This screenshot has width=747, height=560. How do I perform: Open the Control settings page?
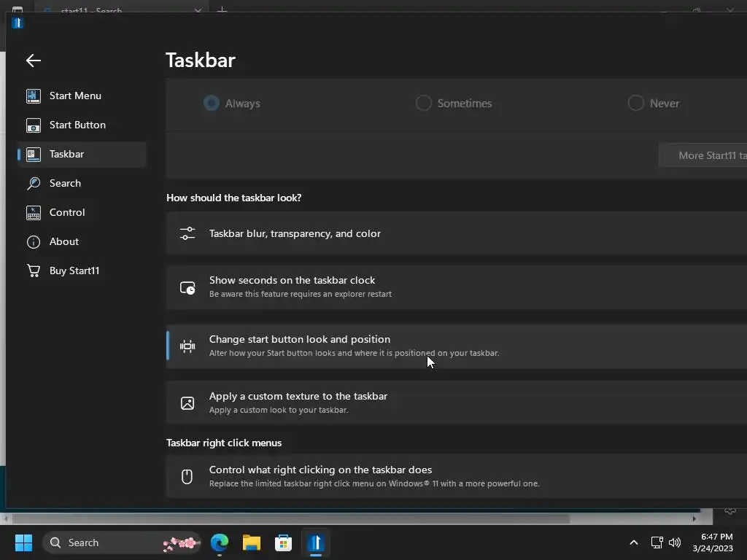coord(82,212)
